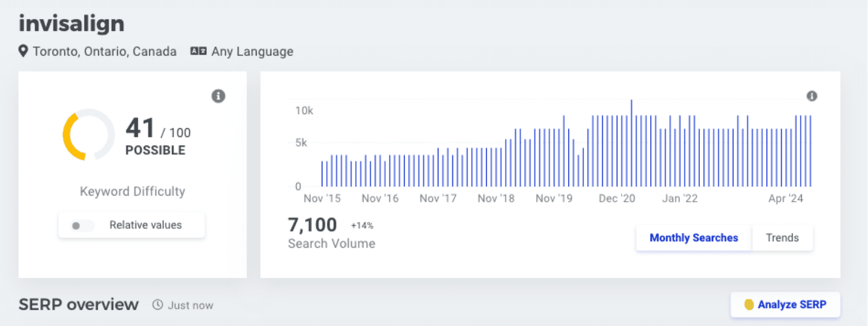Click the Just now timestamp
The height and width of the screenshot is (326, 868).
point(190,305)
